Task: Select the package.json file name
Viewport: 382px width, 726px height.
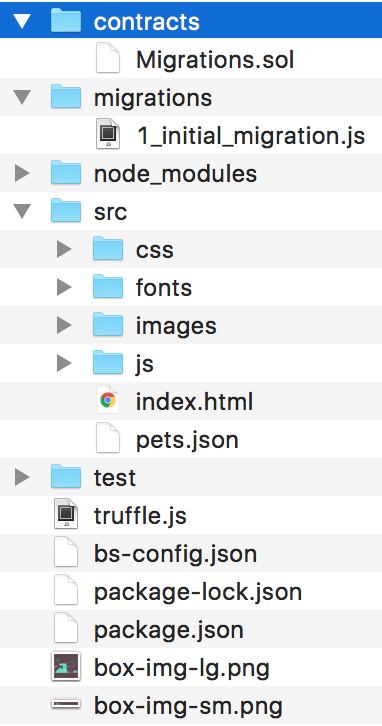Action: 169,629
